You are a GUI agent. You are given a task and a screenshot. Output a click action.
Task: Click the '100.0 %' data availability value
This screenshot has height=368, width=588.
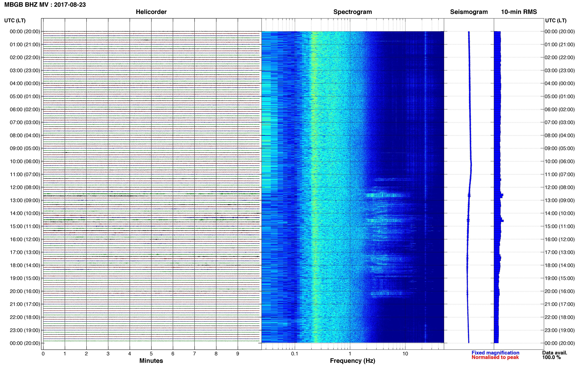pyautogui.click(x=551, y=357)
